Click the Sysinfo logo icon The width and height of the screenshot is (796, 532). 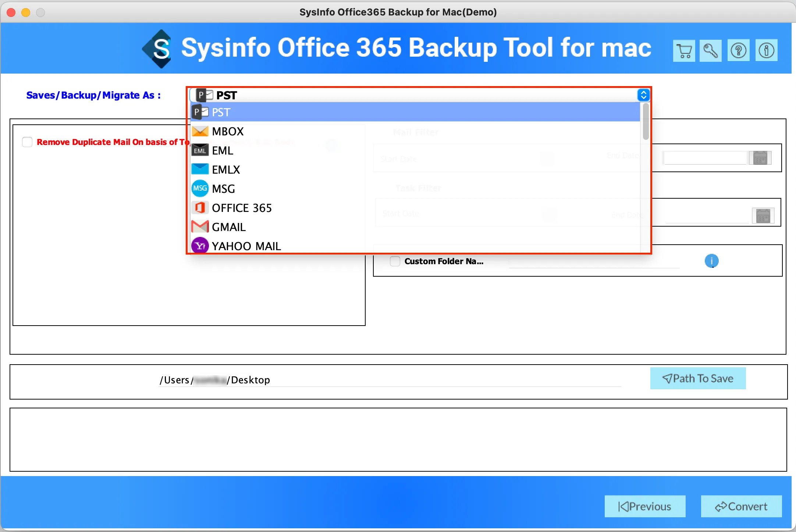[x=158, y=49]
